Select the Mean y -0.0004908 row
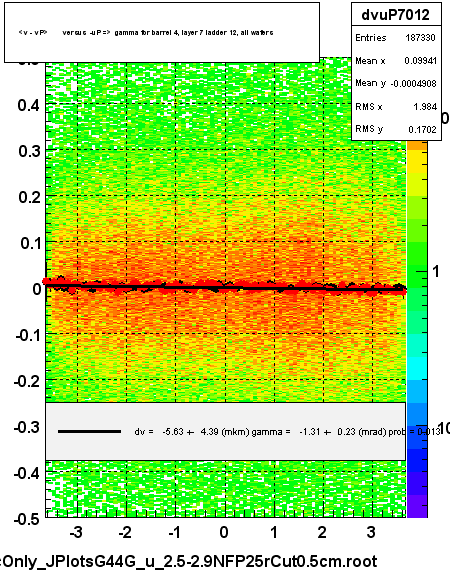 (x=395, y=83)
